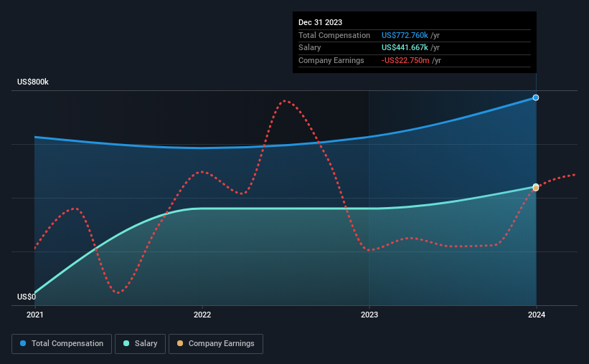Click the blue Total Compensation data point marker
This screenshot has width=589, height=364.
tap(536, 97)
